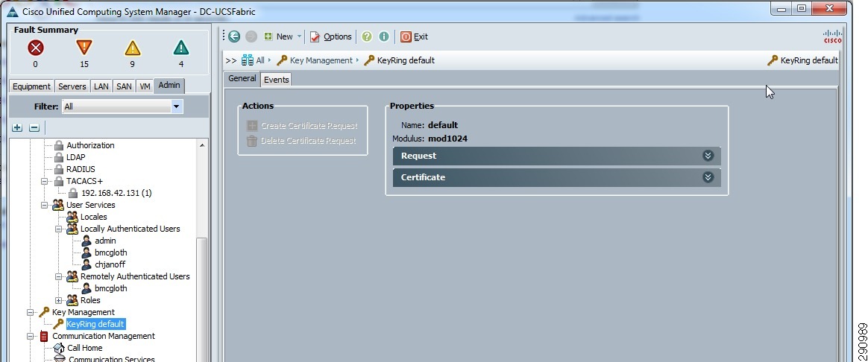Open the Equipment tab
Viewport: 868px width, 362px height.
pyautogui.click(x=31, y=86)
